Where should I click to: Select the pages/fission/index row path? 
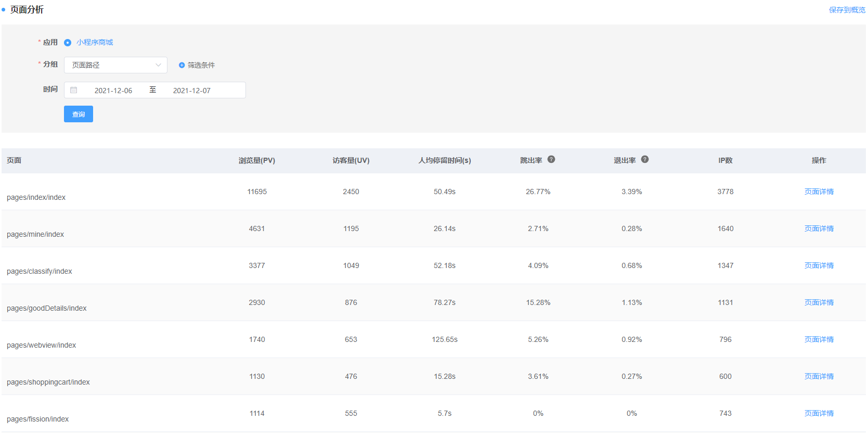[38, 419]
